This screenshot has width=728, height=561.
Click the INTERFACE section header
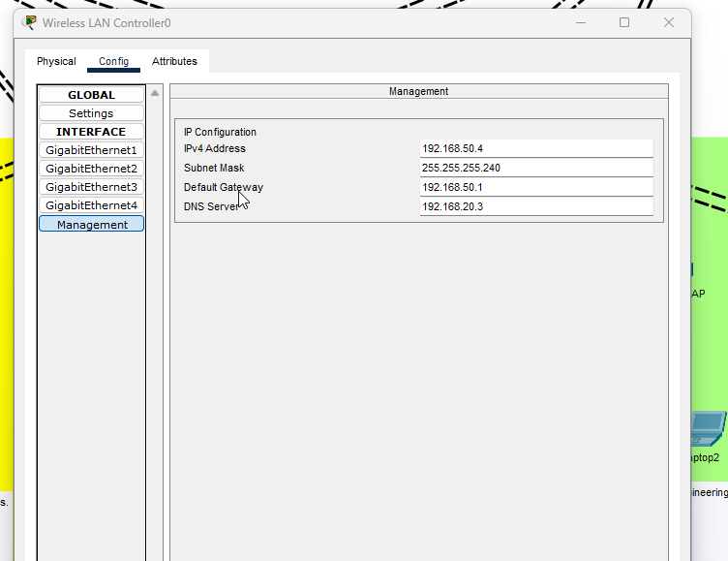coord(91,132)
